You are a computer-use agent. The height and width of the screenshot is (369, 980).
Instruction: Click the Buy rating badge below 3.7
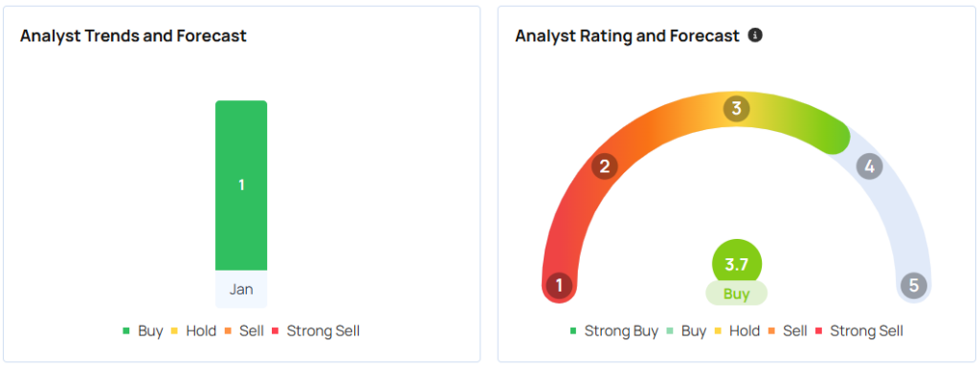pos(737,293)
